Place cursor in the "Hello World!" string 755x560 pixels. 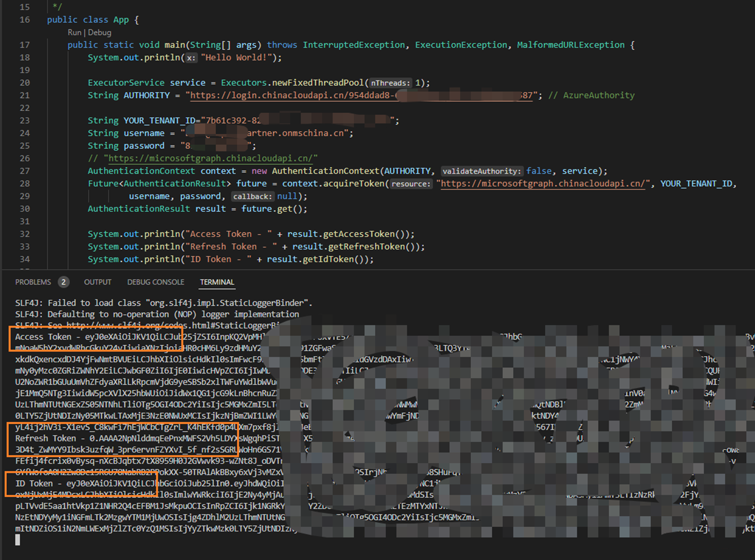click(x=236, y=58)
